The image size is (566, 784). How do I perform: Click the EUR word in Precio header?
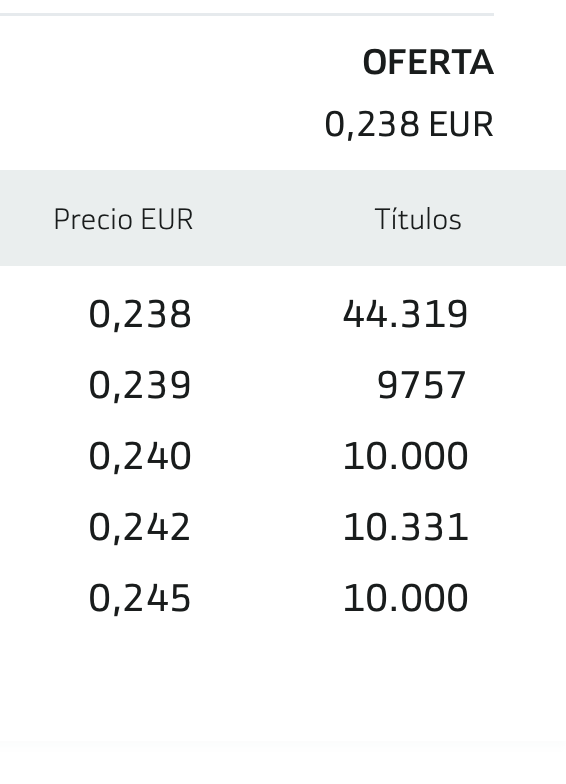(x=166, y=220)
